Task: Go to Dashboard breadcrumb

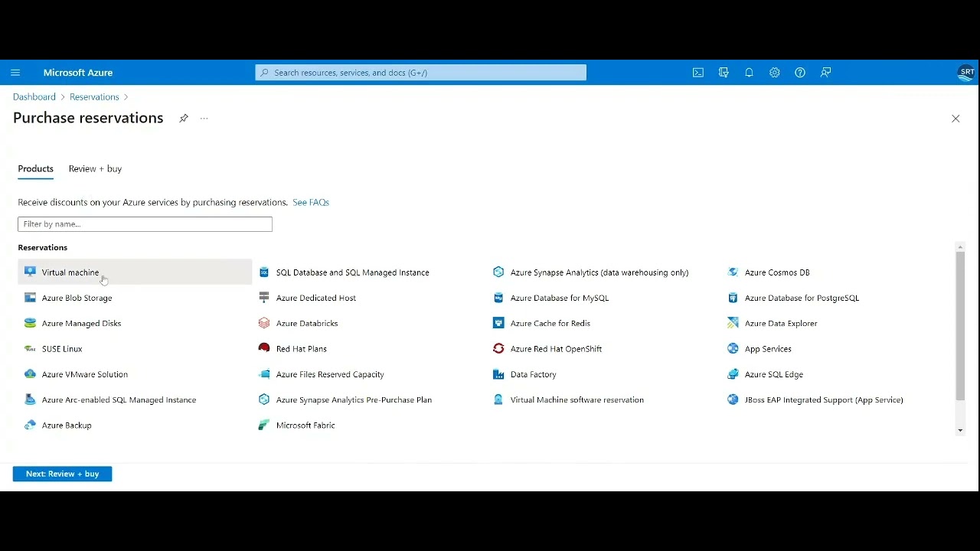Action: coord(34,97)
